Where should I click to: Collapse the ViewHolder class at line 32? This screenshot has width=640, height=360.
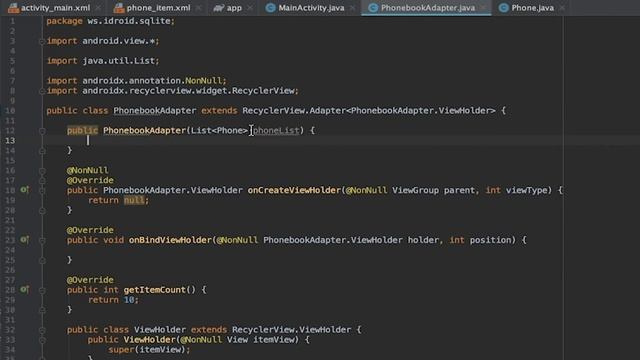pyautogui.click(x=42, y=330)
